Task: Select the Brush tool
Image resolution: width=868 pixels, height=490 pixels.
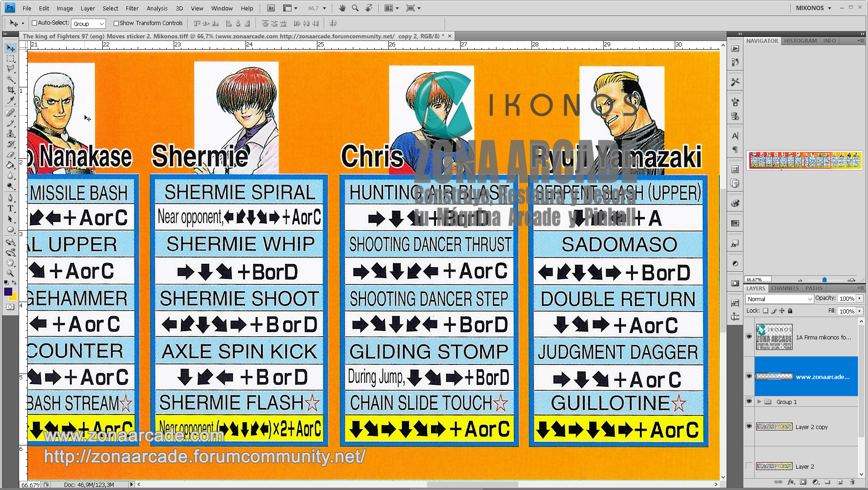Action: tap(10, 124)
